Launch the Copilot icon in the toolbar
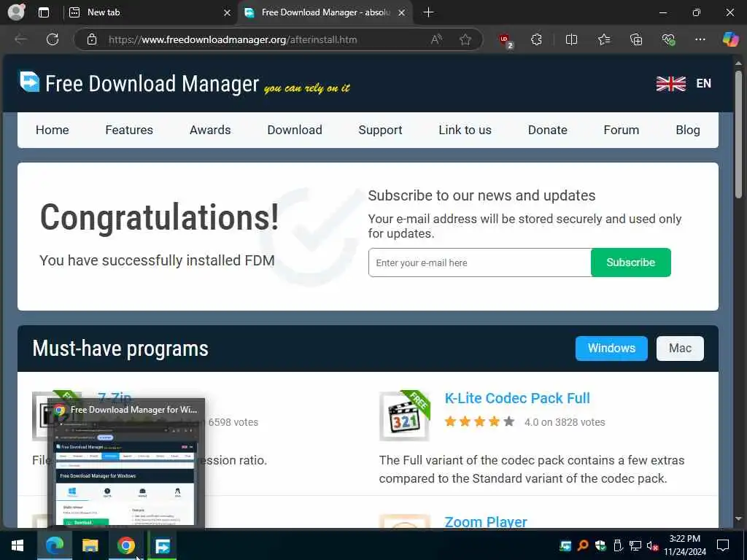The height and width of the screenshot is (560, 747). [x=730, y=39]
